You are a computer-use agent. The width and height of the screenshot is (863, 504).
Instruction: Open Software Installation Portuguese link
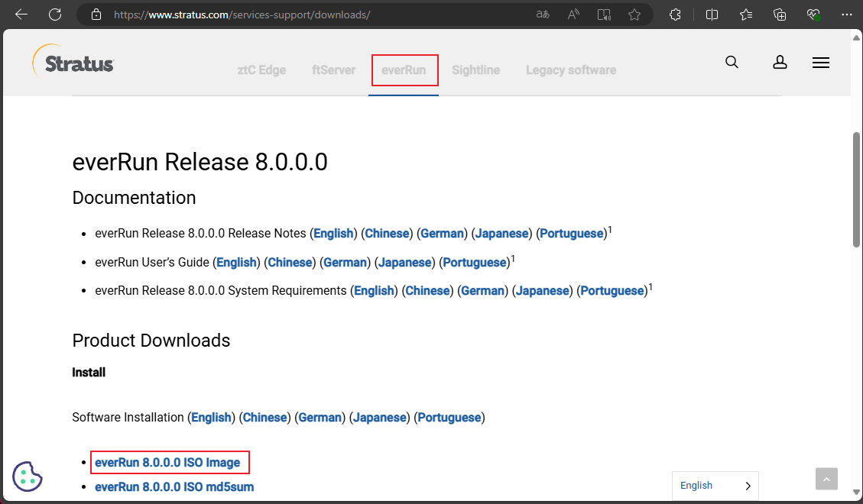(x=449, y=418)
